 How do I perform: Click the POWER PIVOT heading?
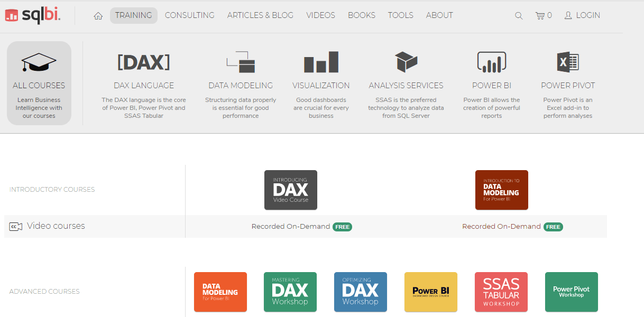point(568,86)
